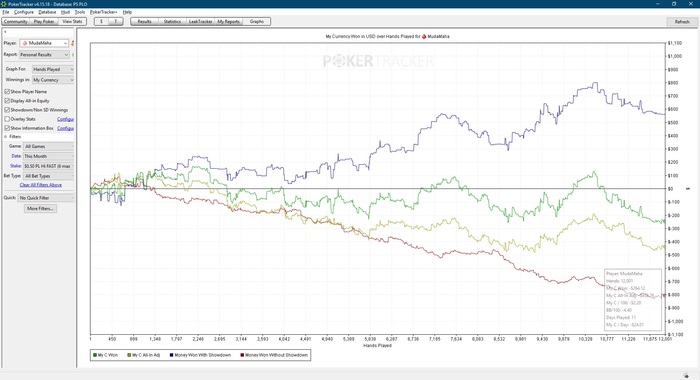Toggle the Display All-in Equity checkbox
Screen dimensions: 700x380
(x=7, y=101)
